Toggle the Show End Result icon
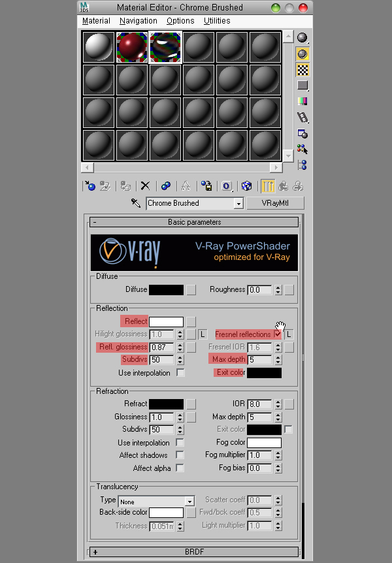The height and width of the screenshot is (563, 392). point(268,185)
